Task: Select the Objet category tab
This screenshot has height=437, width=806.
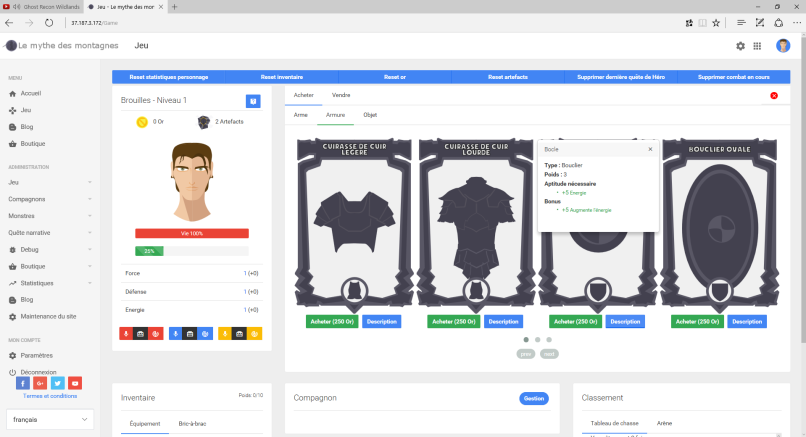Action: click(370, 115)
